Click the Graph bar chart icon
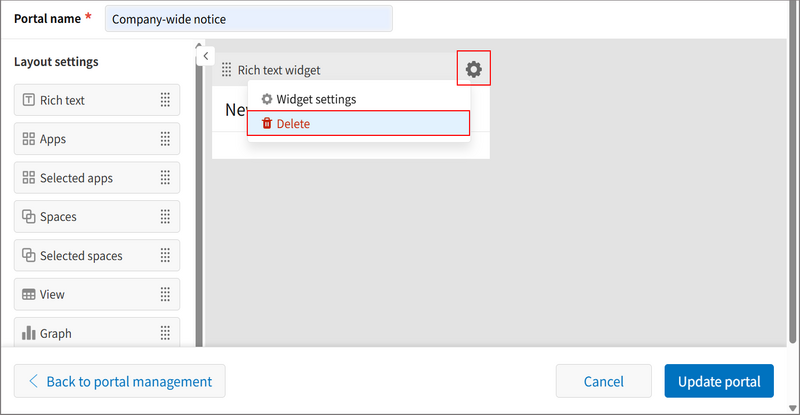Viewport: 800px width, 415px height. [28, 334]
